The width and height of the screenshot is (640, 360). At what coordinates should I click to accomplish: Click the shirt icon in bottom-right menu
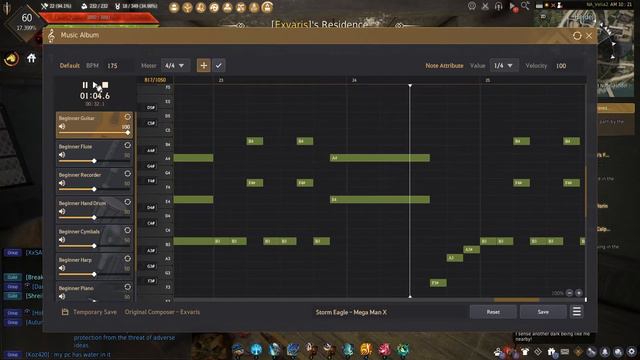(525, 351)
